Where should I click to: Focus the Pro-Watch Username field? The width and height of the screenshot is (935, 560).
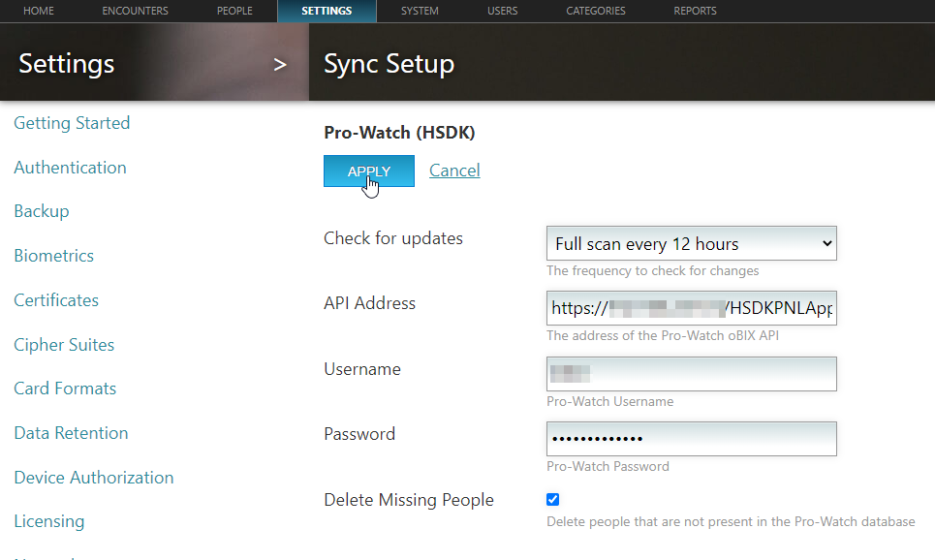[692, 374]
